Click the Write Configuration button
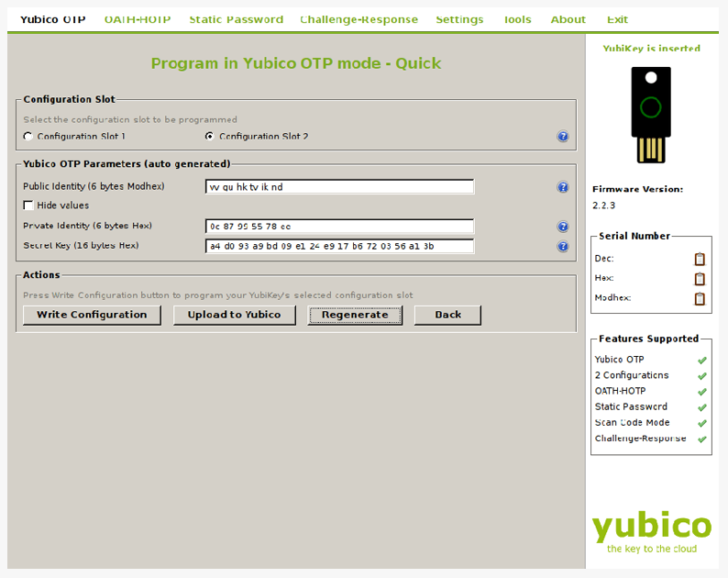This screenshot has width=728, height=578. coord(92,315)
